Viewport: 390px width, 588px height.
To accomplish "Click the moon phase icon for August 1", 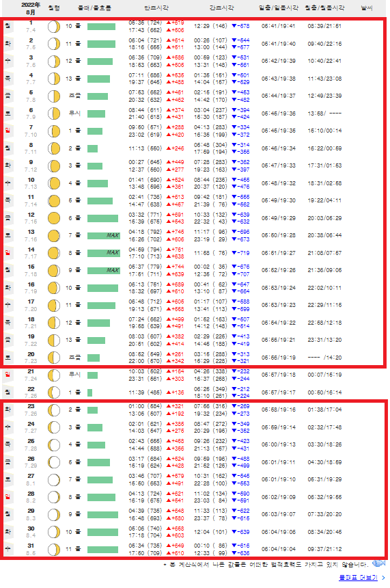I will point(54,27).
